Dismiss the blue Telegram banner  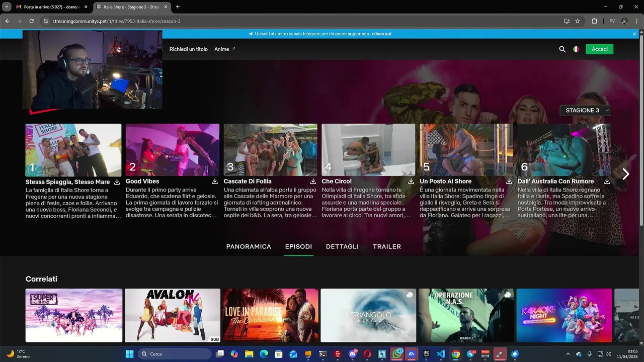pos(634,34)
